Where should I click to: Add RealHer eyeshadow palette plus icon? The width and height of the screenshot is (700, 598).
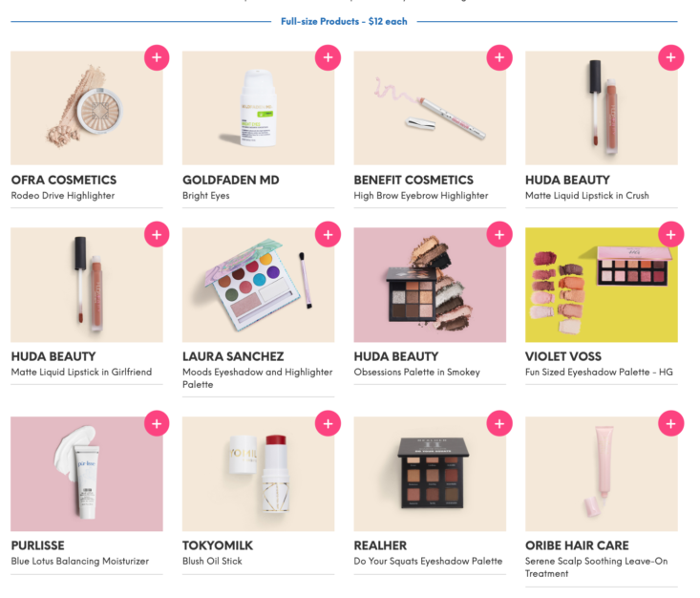499,423
